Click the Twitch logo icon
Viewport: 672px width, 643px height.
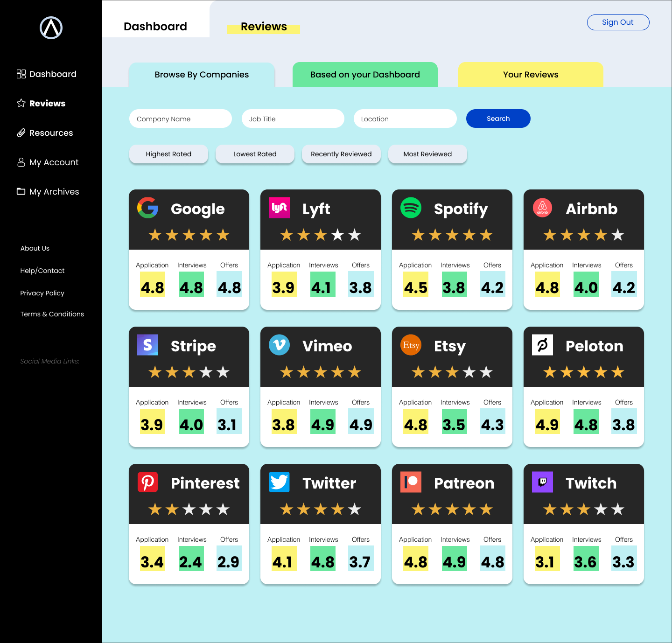pyautogui.click(x=543, y=482)
